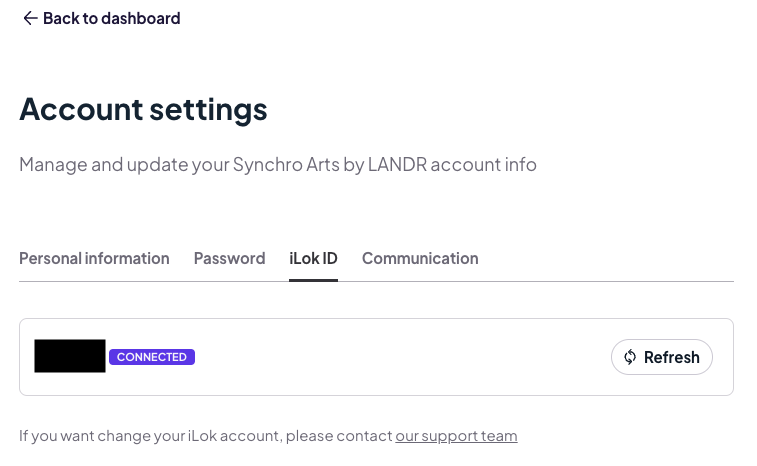Open the Personal information tab
Screen dimensions: 757x466
(x=94, y=258)
